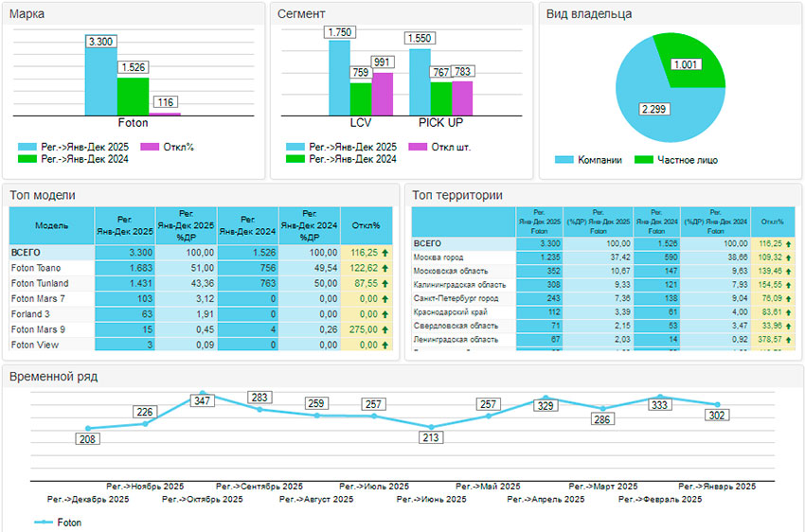Click green up arrow in Foton Toano row
This screenshot has height=532, width=805.
coord(386,269)
